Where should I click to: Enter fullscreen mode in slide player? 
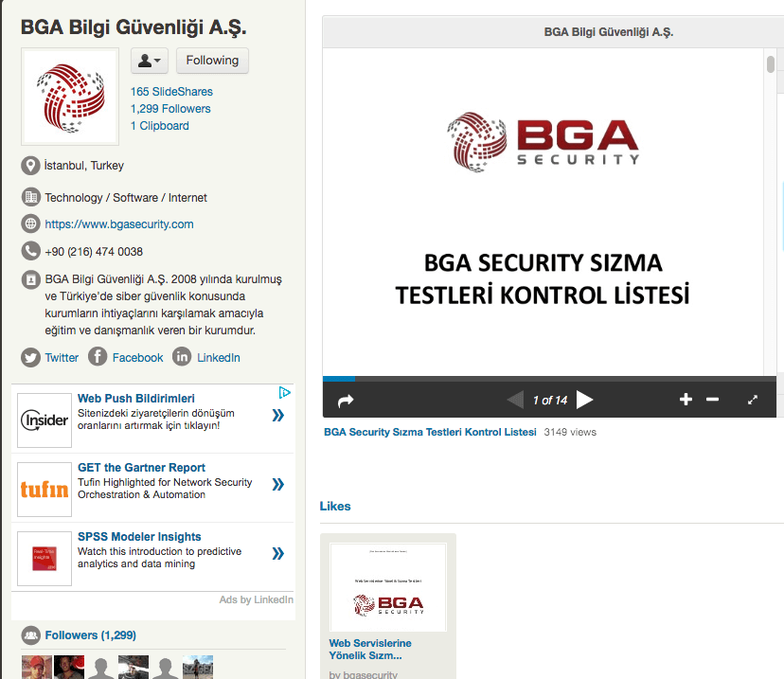(x=753, y=400)
